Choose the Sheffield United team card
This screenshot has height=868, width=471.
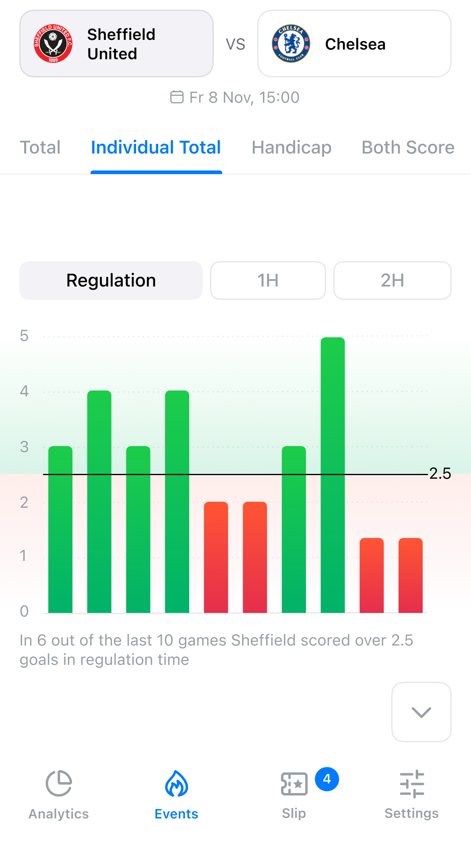click(x=116, y=44)
